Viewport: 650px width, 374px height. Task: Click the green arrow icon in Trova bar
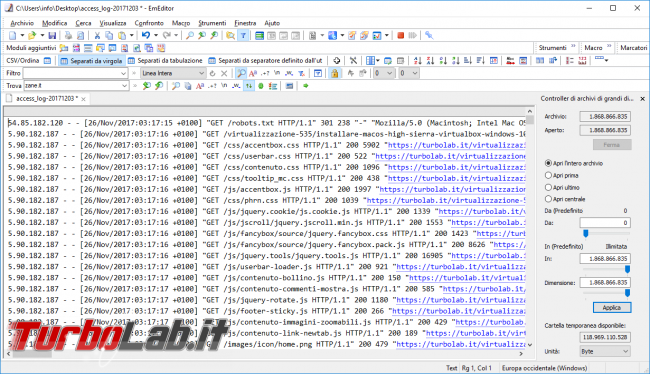[306, 86]
